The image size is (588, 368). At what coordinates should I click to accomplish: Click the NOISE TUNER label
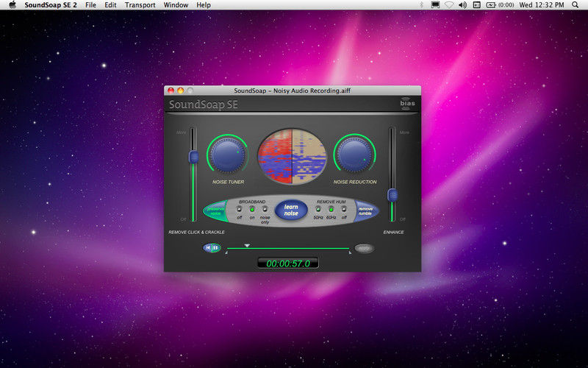click(228, 182)
